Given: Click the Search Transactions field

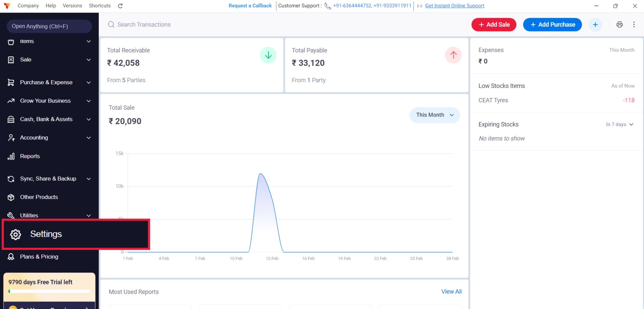Looking at the screenshot, I should coord(144,24).
